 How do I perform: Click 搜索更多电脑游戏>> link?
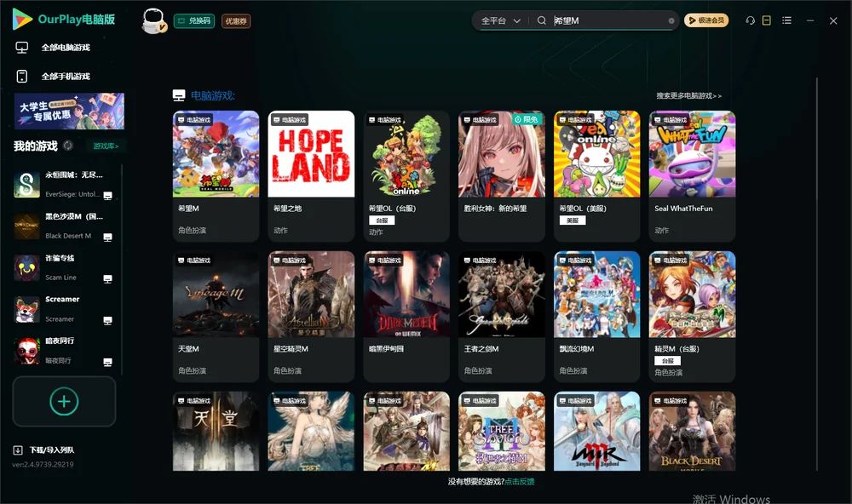click(x=688, y=95)
